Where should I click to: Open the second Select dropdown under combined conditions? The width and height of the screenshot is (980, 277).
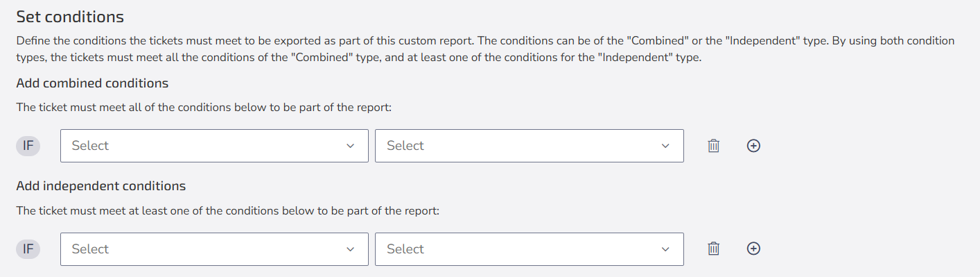pos(530,146)
